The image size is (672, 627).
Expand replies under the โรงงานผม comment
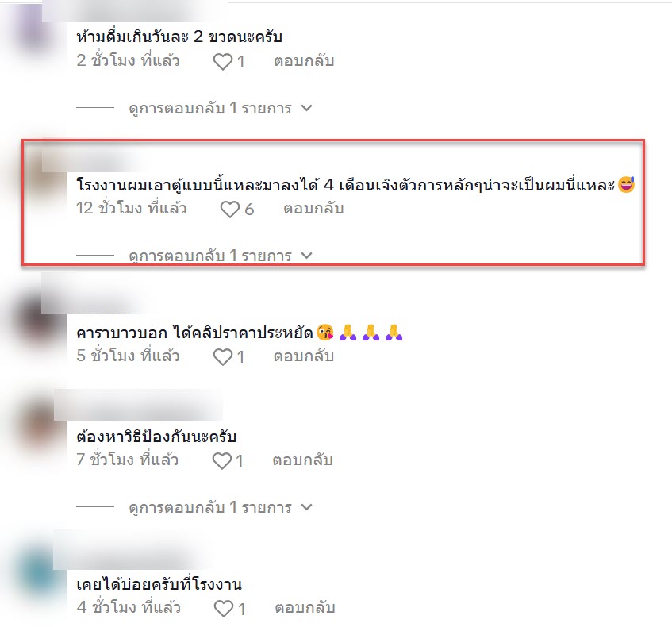coord(221,256)
